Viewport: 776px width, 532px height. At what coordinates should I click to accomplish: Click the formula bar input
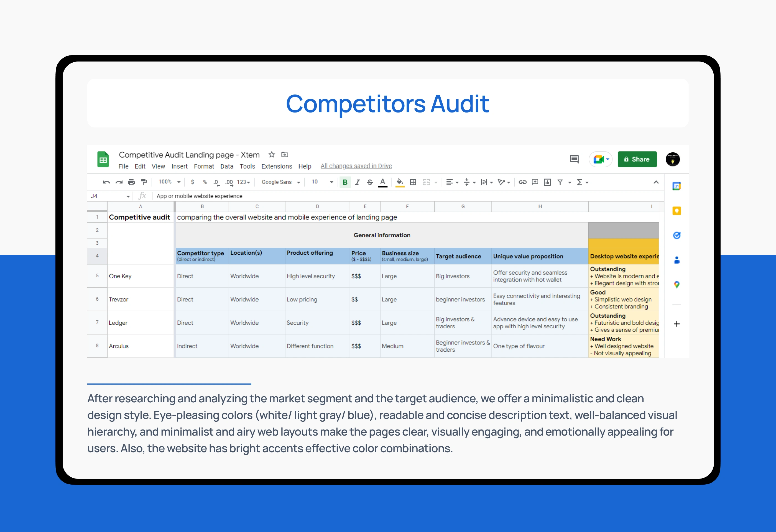(x=407, y=196)
